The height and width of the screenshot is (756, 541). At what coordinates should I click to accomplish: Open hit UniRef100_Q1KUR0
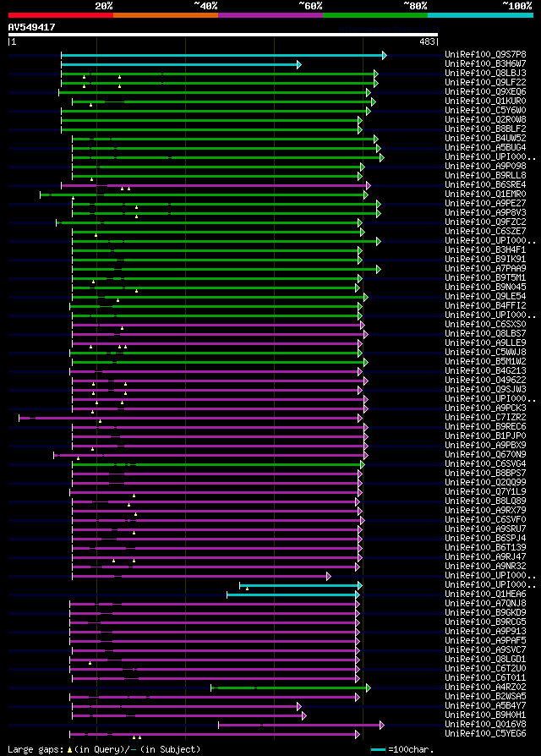pos(485,101)
